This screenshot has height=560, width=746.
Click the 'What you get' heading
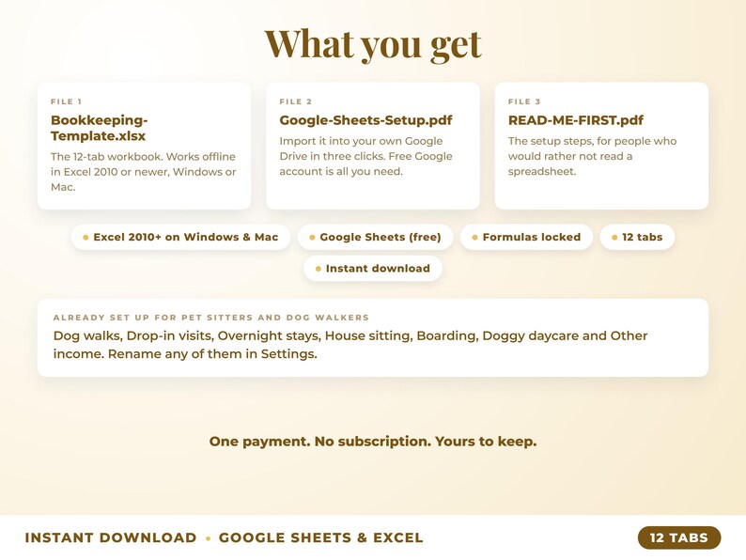point(373,45)
